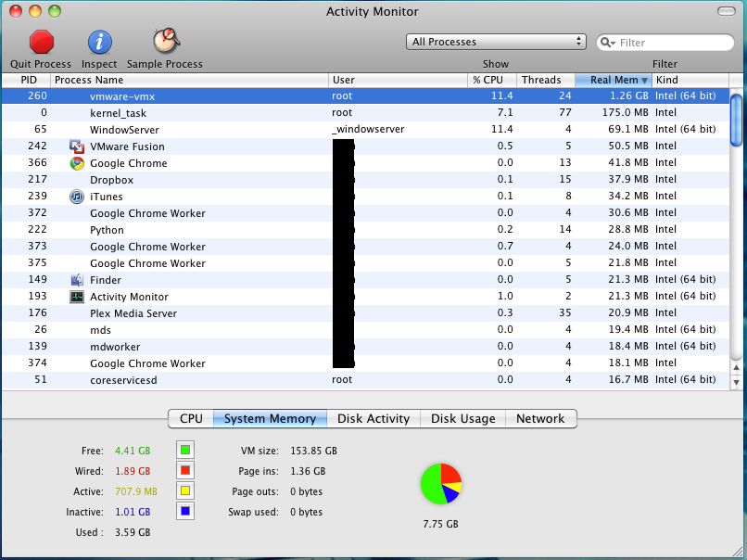This screenshot has height=560, width=747.
Task: Click the _windowserver user cell
Action: click(368, 129)
